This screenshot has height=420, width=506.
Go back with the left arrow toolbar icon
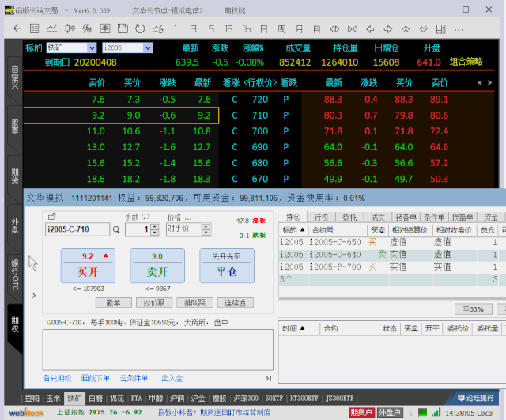pos(17,28)
